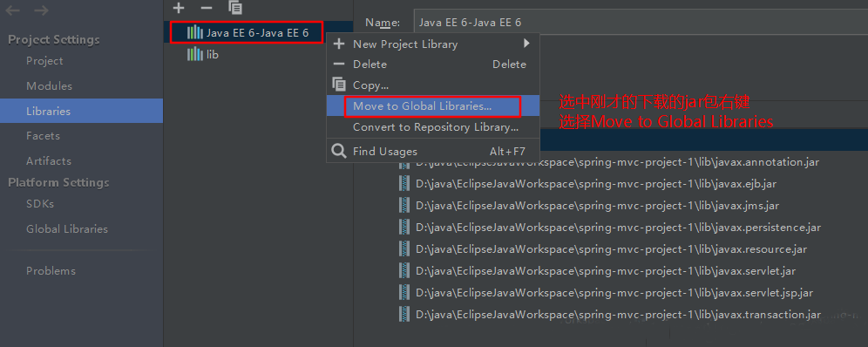Viewport: 868px width, 347px height.
Task: Select javax.transaction.jar entry
Action: 619,315
